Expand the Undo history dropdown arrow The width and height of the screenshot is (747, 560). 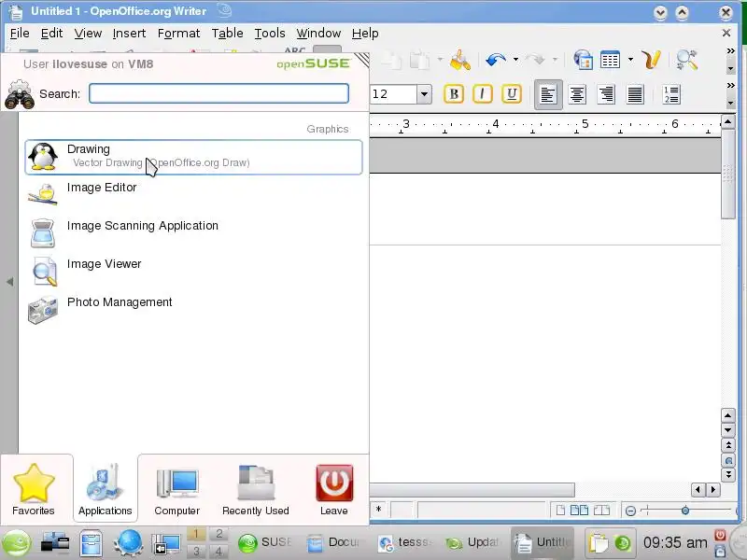tap(515, 60)
